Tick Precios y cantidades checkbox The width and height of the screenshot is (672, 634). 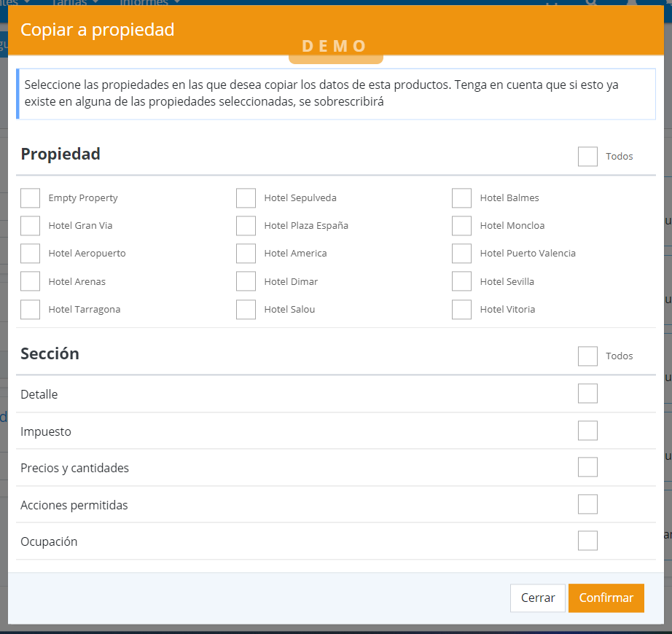588,467
